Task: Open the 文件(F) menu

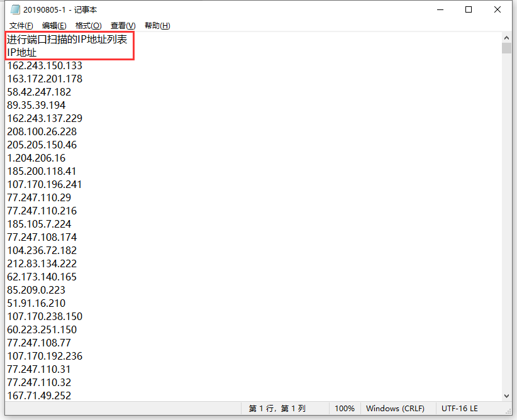Action: click(21, 26)
